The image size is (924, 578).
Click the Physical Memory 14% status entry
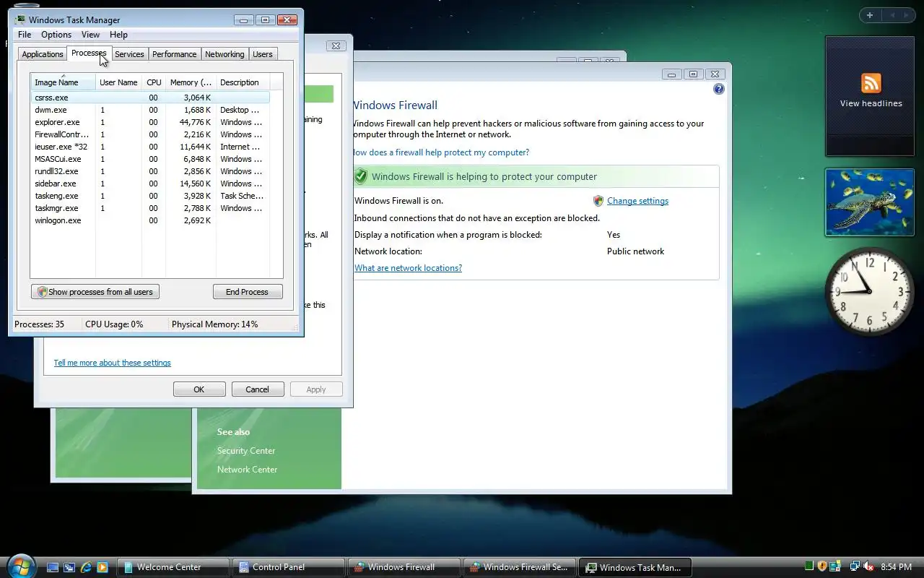tap(214, 324)
